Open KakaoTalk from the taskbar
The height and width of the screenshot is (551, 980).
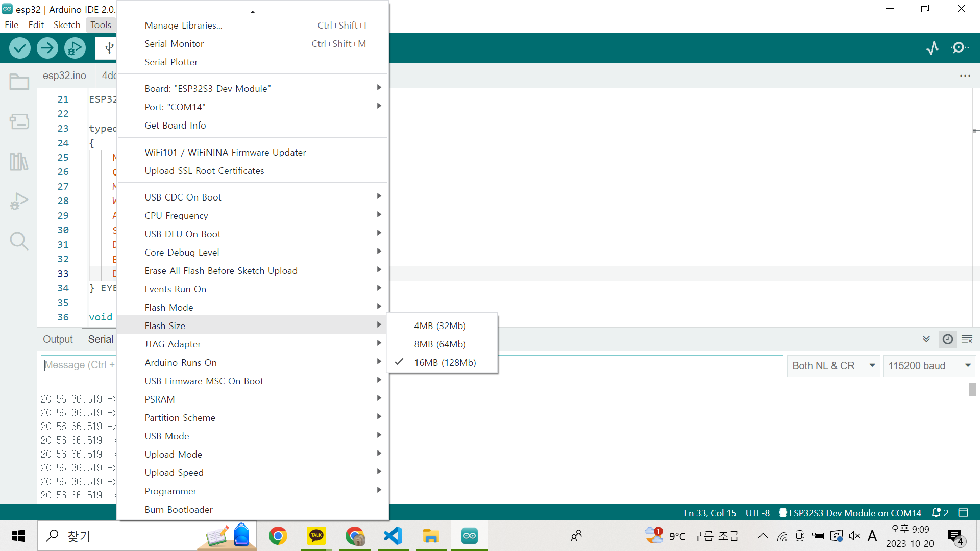tap(316, 536)
